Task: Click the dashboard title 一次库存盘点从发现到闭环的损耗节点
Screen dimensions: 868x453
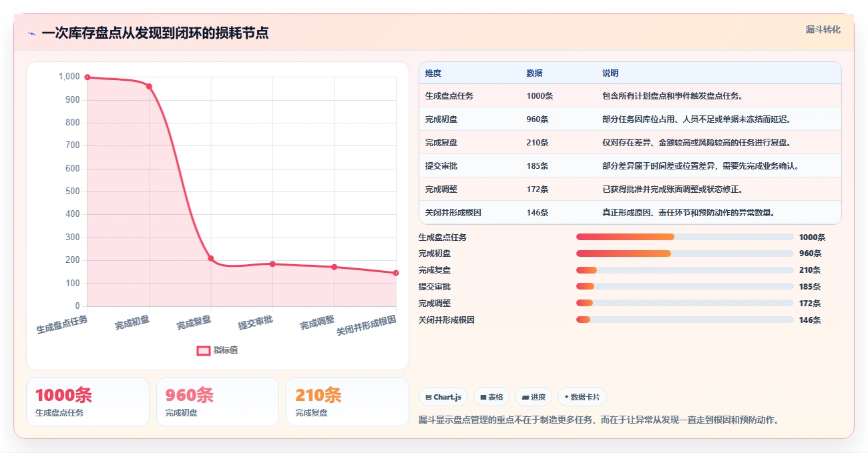Action: click(155, 33)
